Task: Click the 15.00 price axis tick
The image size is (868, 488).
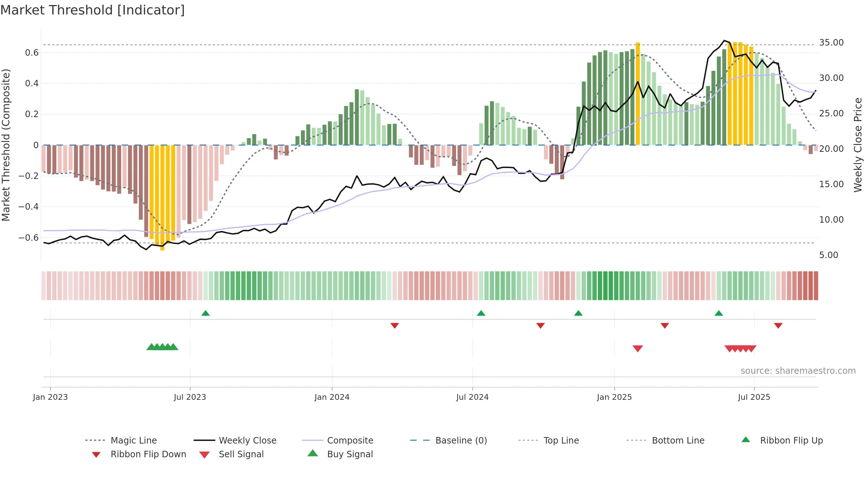Action: (x=831, y=184)
